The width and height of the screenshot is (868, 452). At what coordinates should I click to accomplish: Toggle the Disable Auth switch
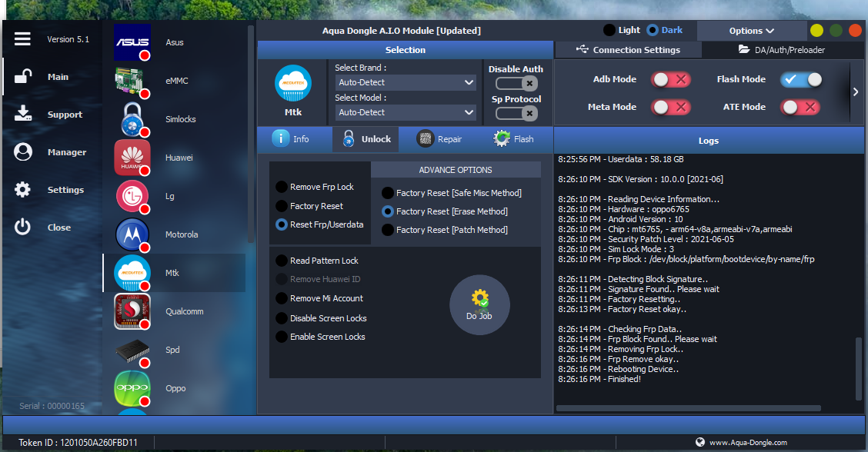[x=516, y=84]
